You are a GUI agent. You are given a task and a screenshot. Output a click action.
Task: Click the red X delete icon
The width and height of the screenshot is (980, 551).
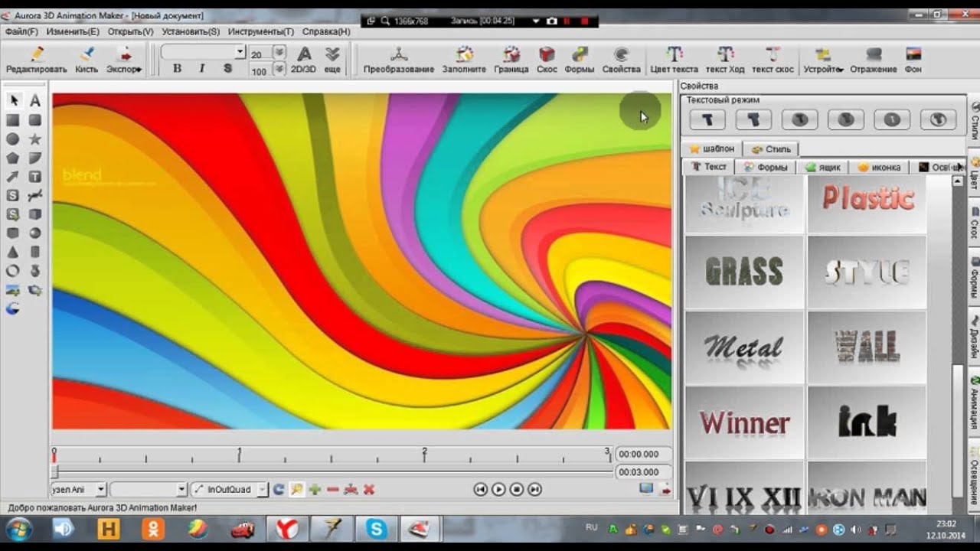click(x=369, y=489)
